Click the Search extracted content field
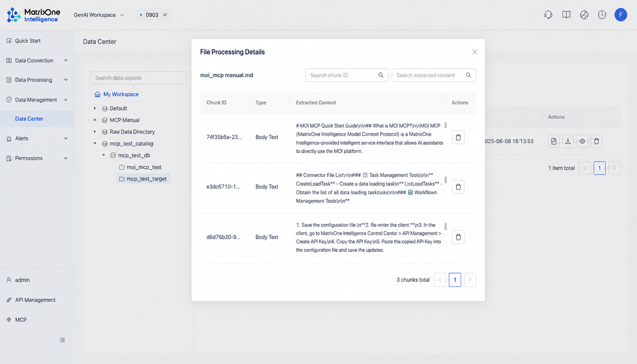Screen dimensions: 637x364 pyautogui.click(x=434, y=75)
